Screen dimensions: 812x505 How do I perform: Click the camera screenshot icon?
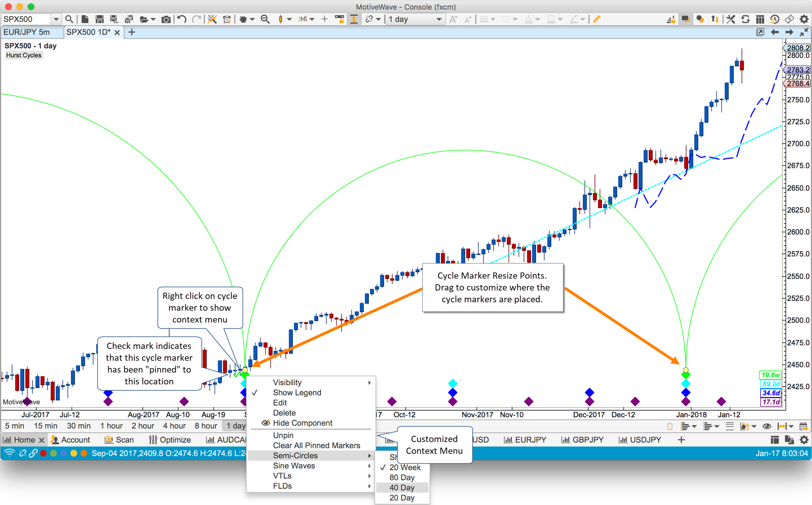(166, 19)
